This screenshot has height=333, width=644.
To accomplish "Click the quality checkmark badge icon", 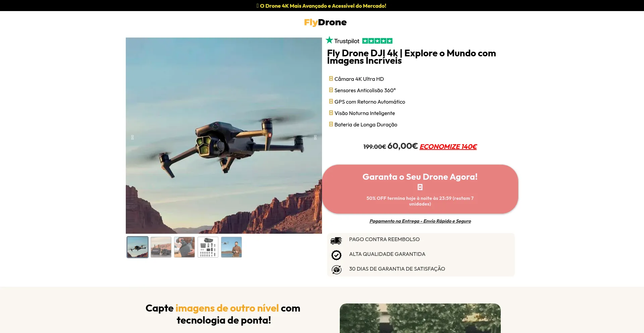I will [336, 255].
